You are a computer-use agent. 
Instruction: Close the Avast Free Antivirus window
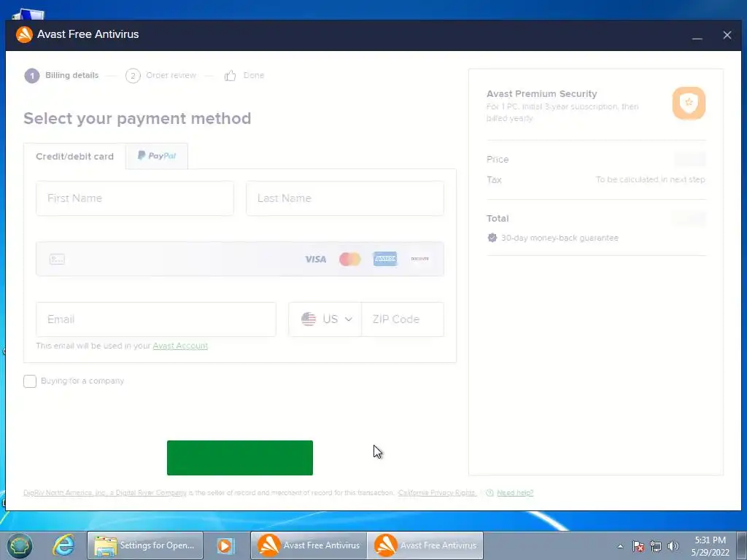tap(727, 35)
